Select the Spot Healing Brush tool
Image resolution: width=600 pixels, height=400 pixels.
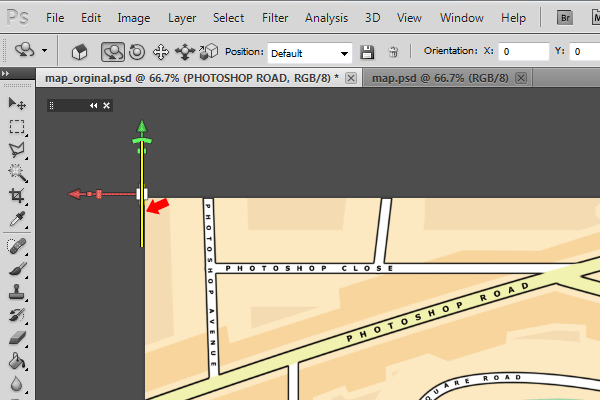pos(17,246)
